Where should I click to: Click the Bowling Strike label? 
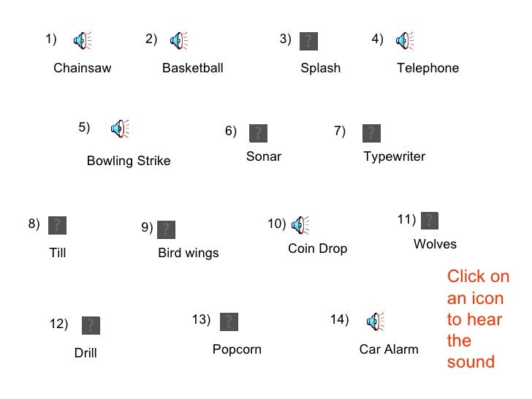click(x=129, y=161)
